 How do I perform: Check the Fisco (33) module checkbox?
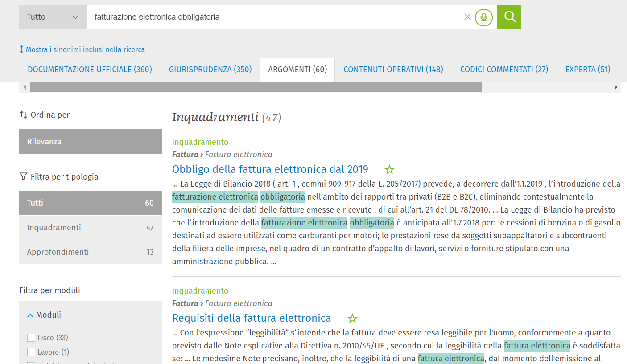31,338
